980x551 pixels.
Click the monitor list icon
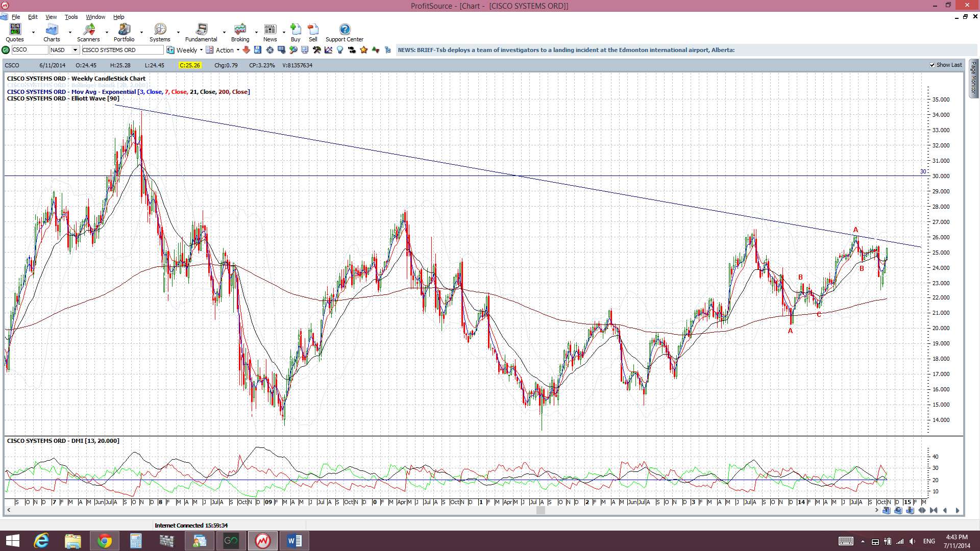[281, 50]
